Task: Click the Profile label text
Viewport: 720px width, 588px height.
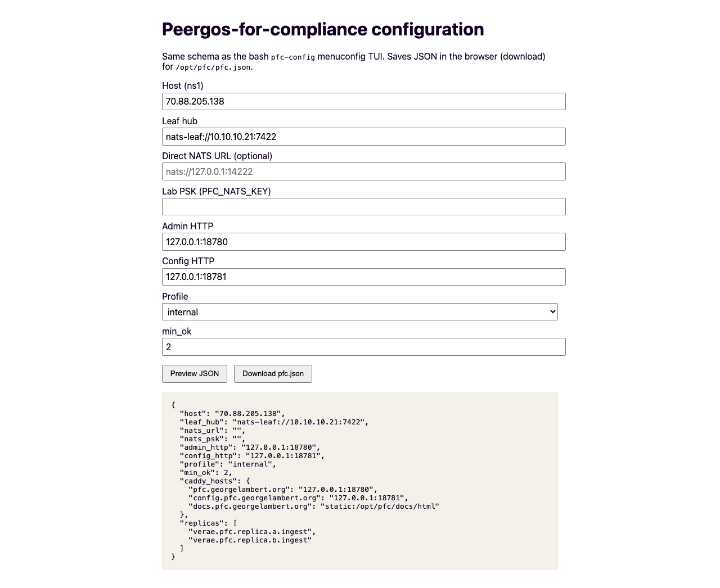Action: tap(175, 296)
